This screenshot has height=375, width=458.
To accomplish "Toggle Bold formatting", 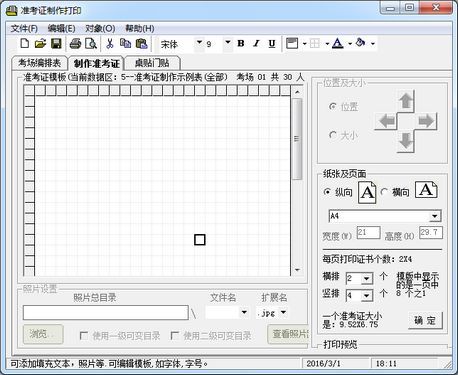I will tap(241, 43).
